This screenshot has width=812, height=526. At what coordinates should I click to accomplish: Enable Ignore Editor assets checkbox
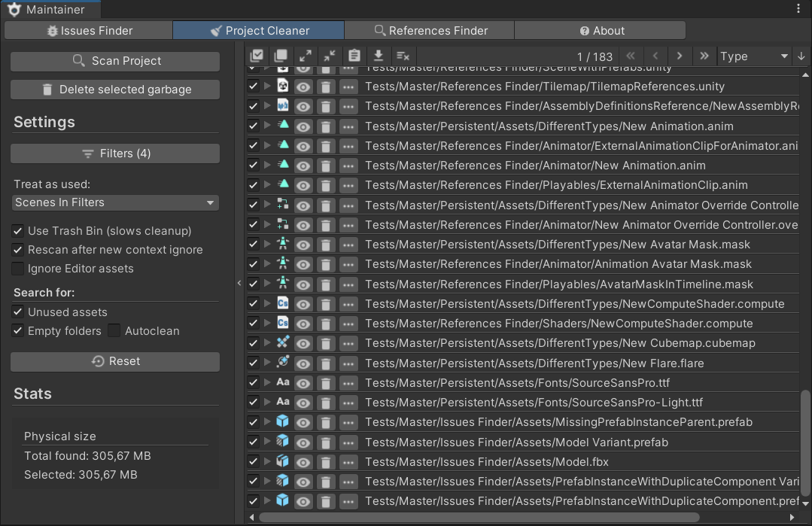(x=17, y=269)
